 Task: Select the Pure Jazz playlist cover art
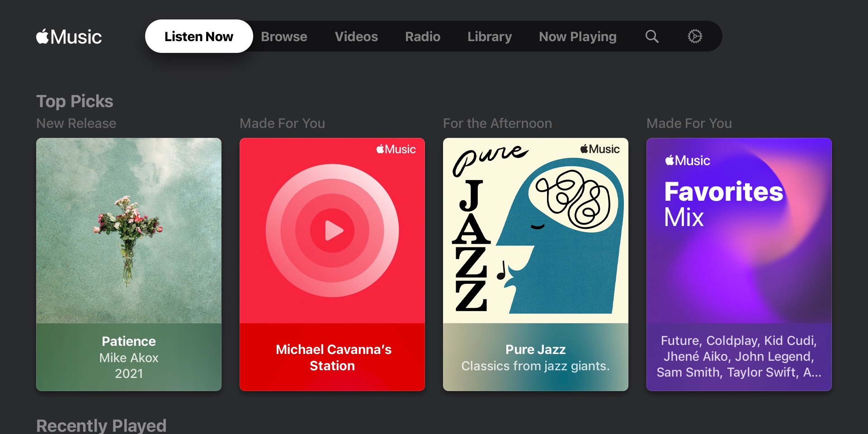pos(535,231)
